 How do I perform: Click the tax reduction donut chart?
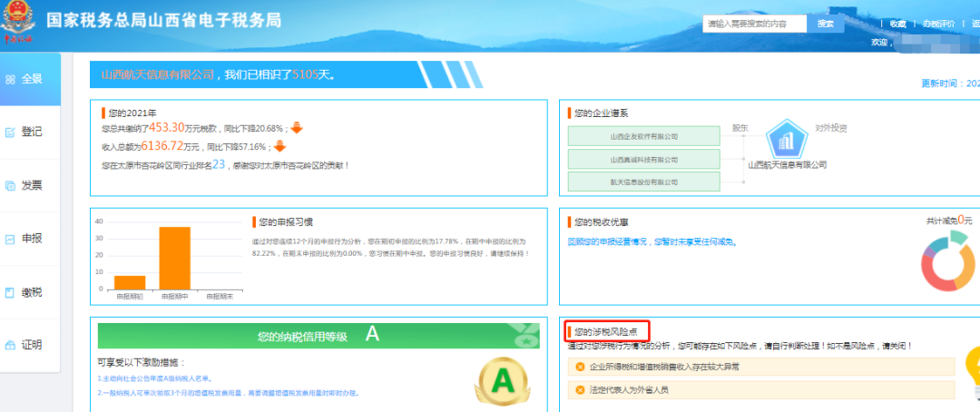[x=948, y=260]
